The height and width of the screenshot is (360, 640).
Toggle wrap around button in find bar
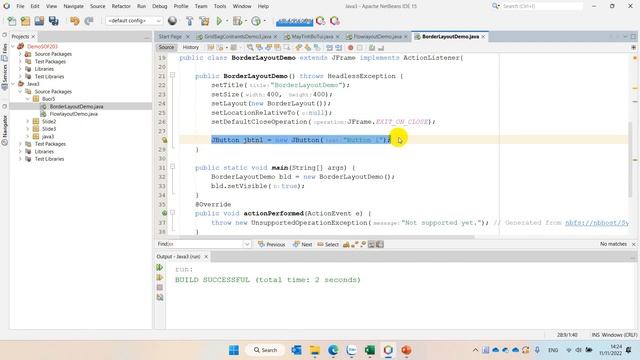click(x=380, y=244)
